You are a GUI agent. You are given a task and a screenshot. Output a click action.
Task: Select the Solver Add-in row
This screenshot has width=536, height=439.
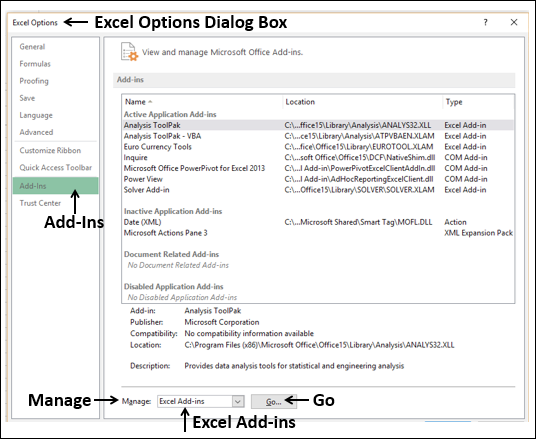318,190
